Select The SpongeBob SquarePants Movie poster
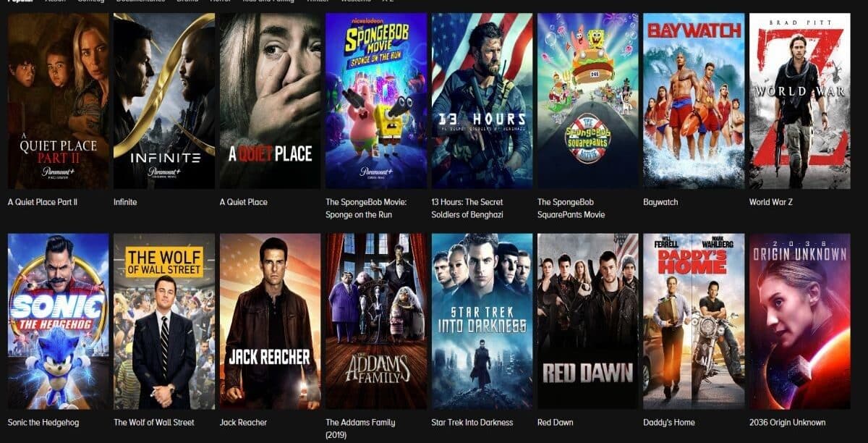This screenshot has width=868, height=443. [x=588, y=101]
